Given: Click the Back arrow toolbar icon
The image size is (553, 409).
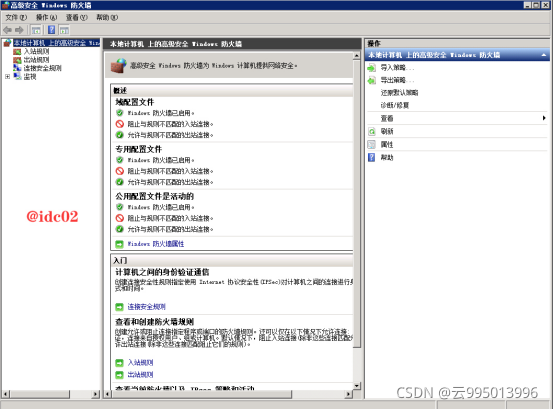Looking at the screenshot, I should point(7,30).
